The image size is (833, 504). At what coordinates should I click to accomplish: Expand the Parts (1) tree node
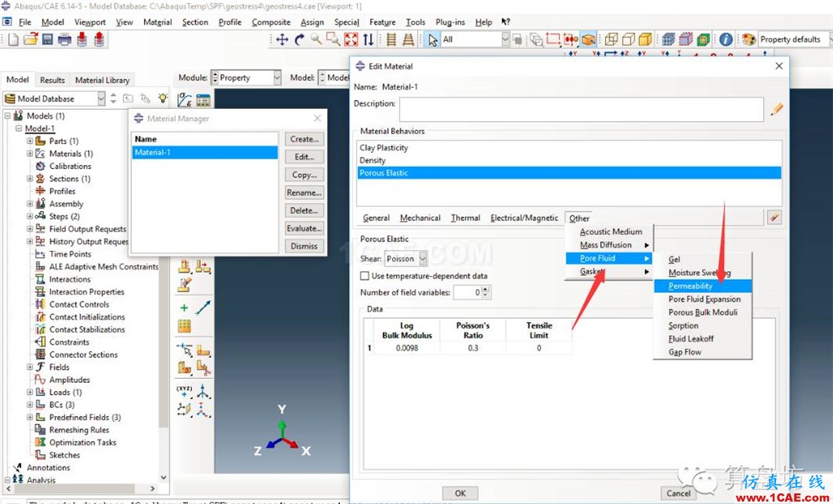pos(30,141)
